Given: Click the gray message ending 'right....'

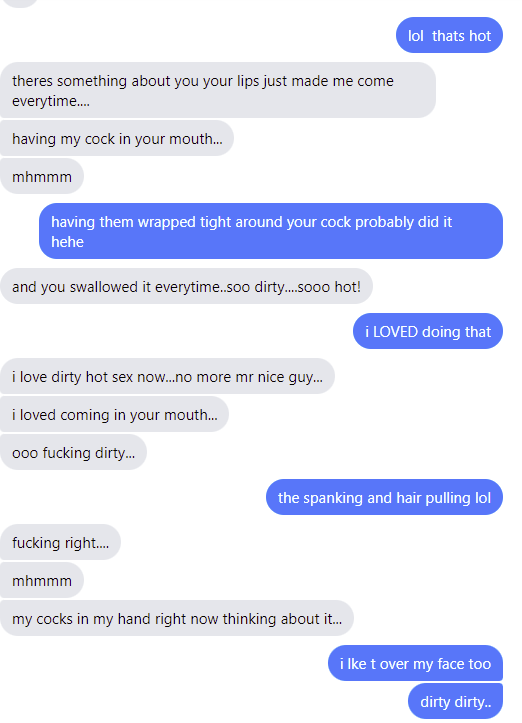Looking at the screenshot, I should point(60,543).
